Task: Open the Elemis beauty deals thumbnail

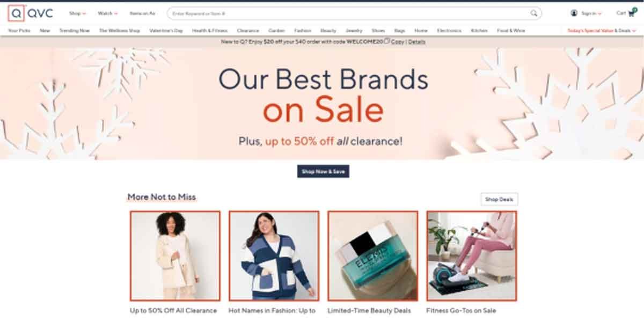Action: (373, 255)
